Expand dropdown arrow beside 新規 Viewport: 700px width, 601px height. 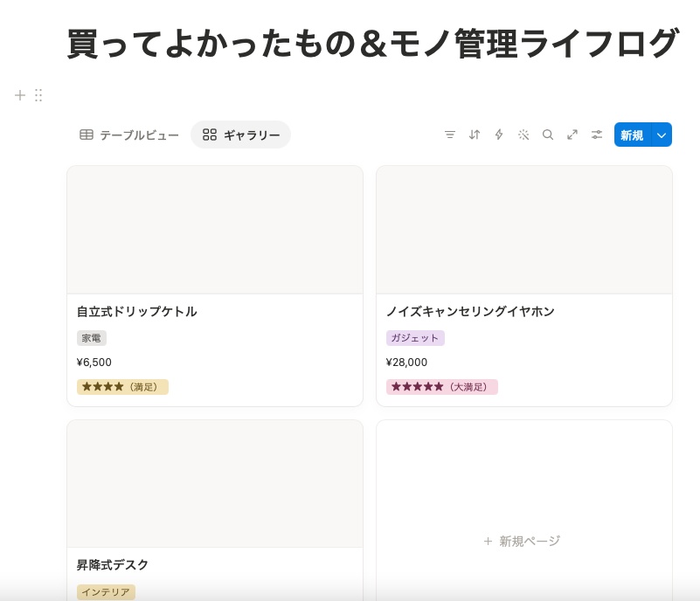(x=662, y=135)
